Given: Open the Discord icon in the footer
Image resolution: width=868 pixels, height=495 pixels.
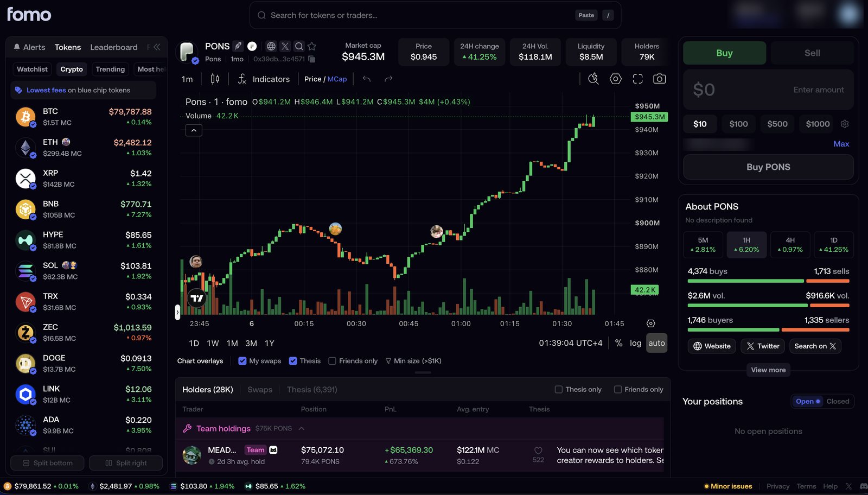Looking at the screenshot, I should tap(863, 486).
